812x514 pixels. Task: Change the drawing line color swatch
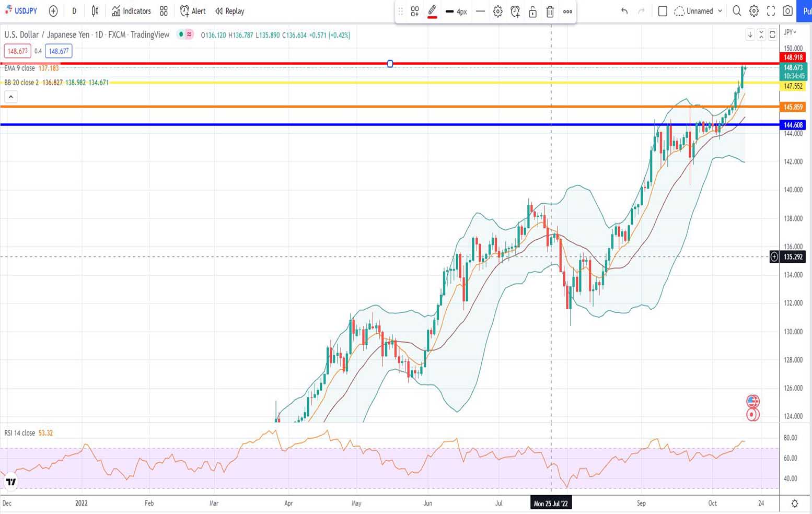432,11
